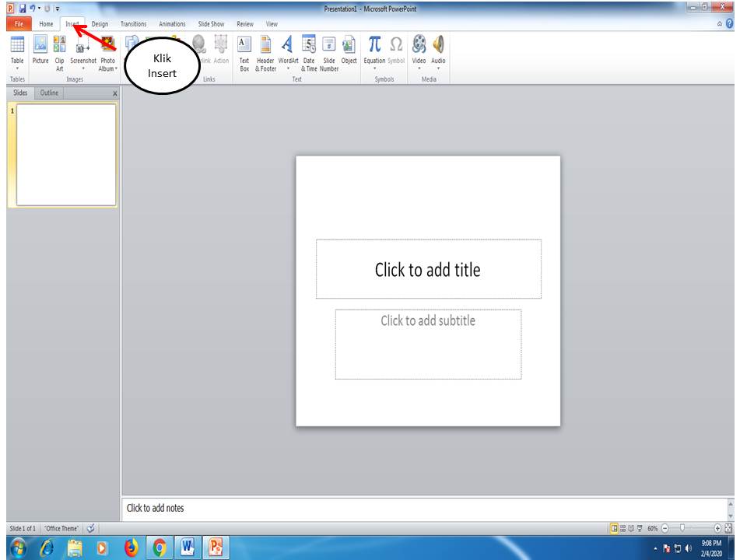This screenshot has height=560, width=747.
Task: Click the Redo icon in Quick Access toolbar
Action: pyautogui.click(x=47, y=9)
